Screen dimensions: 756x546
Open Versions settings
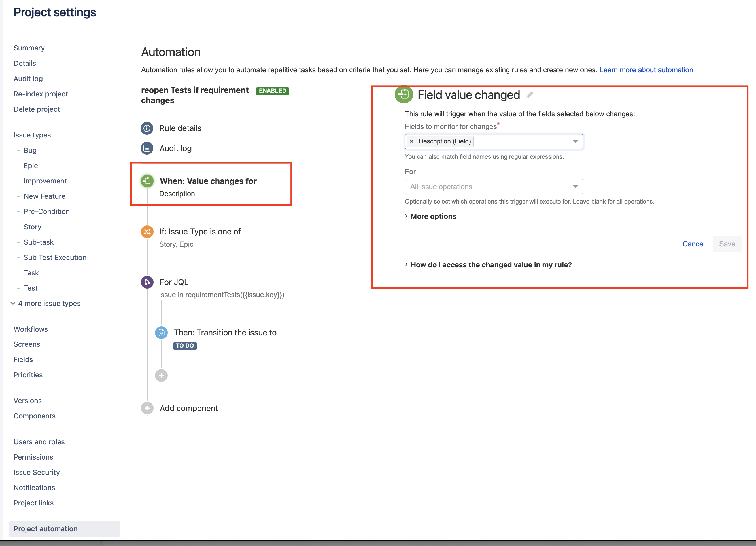pos(28,401)
